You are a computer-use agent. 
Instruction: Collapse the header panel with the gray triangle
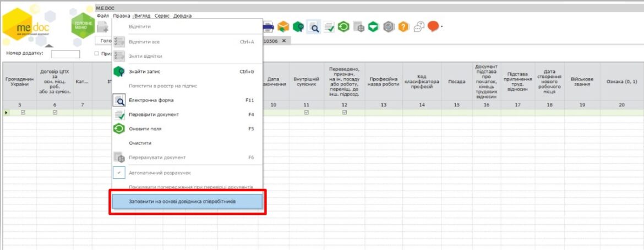49,46
